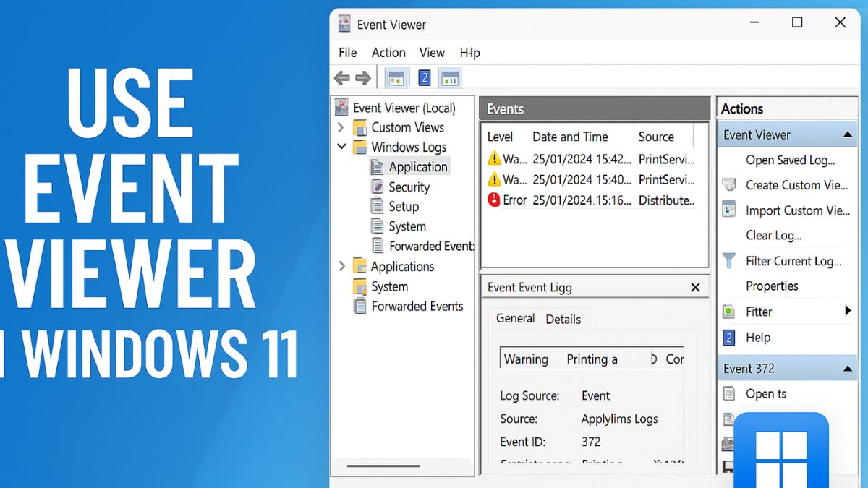Click the Applications folder icon in the tree
Viewport: 868px width, 488px height.
click(359, 266)
